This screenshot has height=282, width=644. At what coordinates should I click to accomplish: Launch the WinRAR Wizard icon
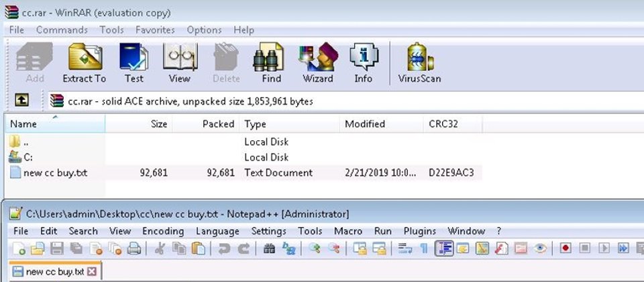pos(318,62)
